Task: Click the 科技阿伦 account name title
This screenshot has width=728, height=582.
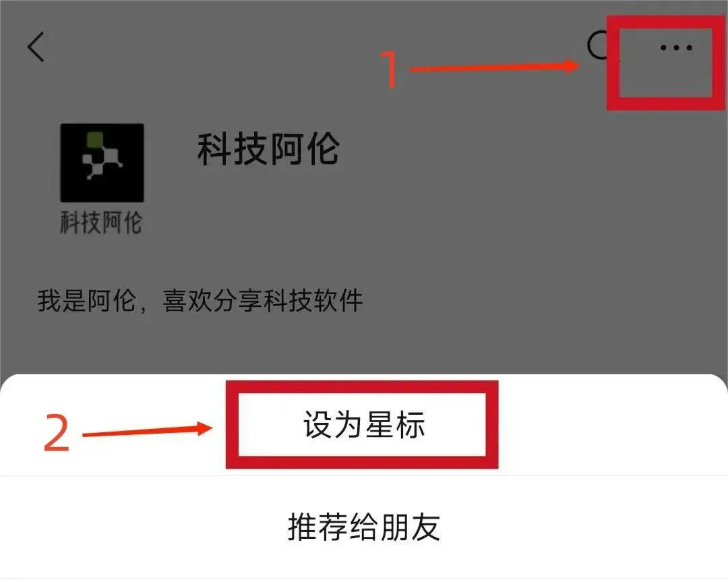Action: 268,149
